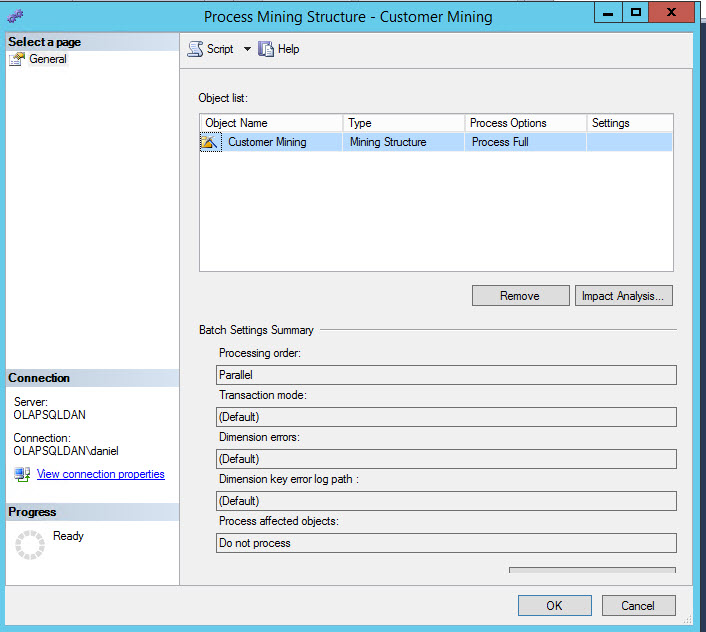Maximize the Process Mining Structure window
The height and width of the screenshot is (632, 706).
[636, 13]
